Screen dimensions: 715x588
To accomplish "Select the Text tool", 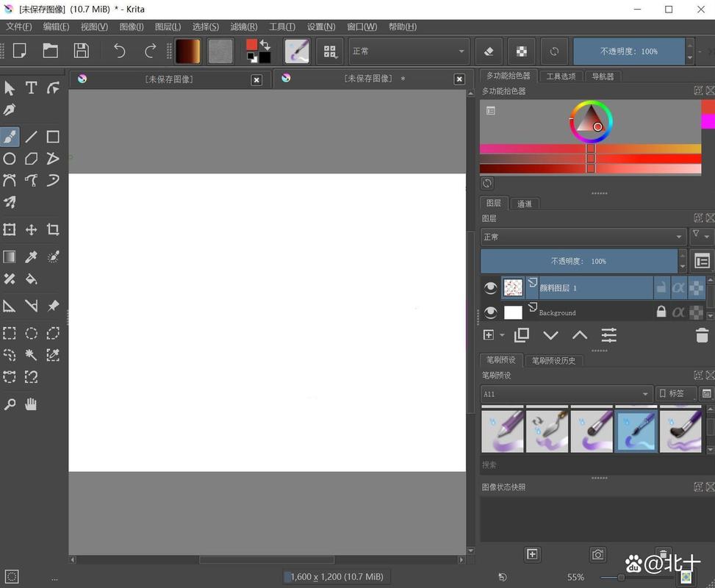I will coord(31,87).
